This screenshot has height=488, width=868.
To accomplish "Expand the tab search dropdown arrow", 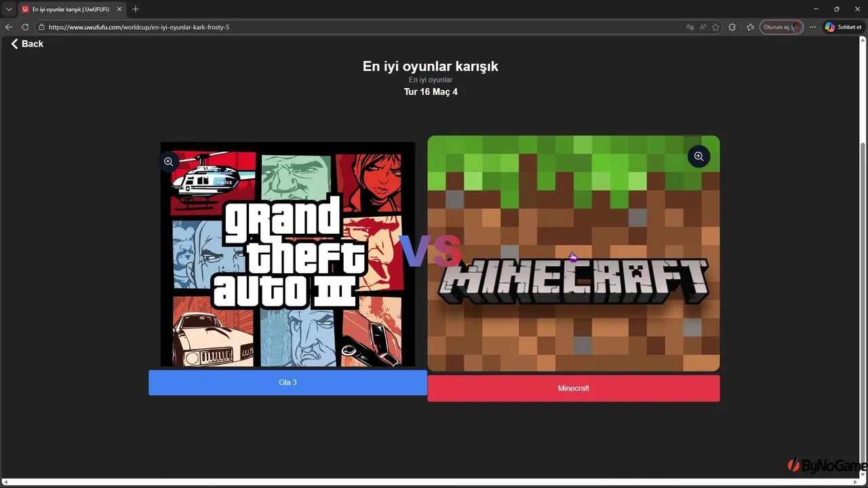I will click(9, 9).
